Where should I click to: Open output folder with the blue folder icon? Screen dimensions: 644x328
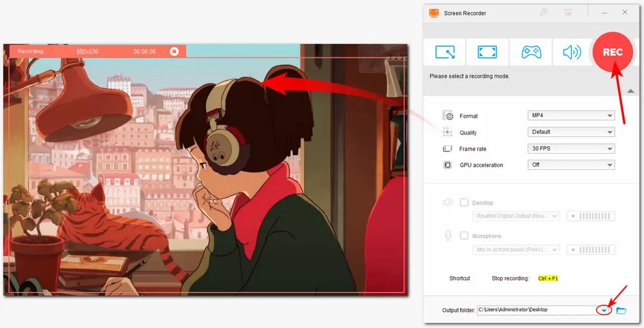tap(621, 311)
